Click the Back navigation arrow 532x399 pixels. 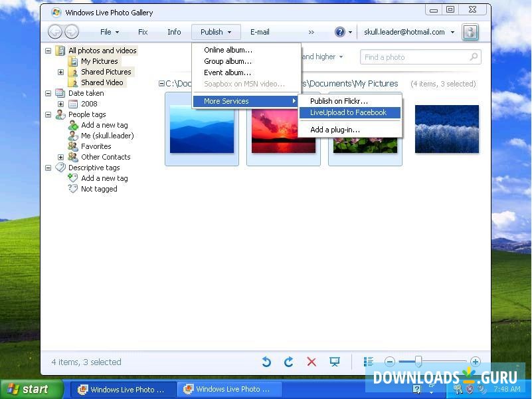tap(56, 31)
